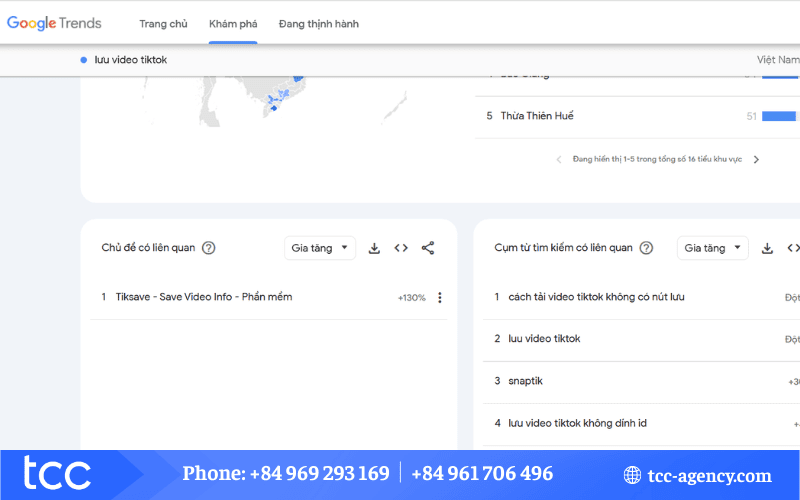Open the related query lưu video tiktok
The width and height of the screenshot is (800, 500).
click(x=544, y=339)
